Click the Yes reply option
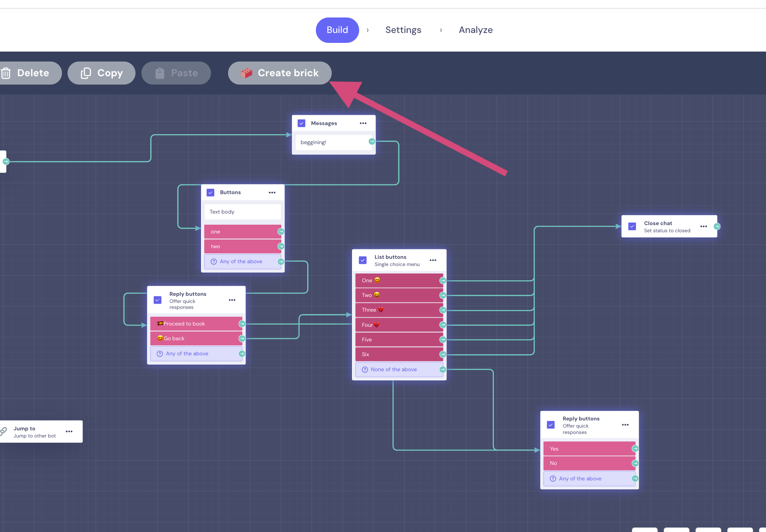The width and height of the screenshot is (766, 532). click(590, 449)
